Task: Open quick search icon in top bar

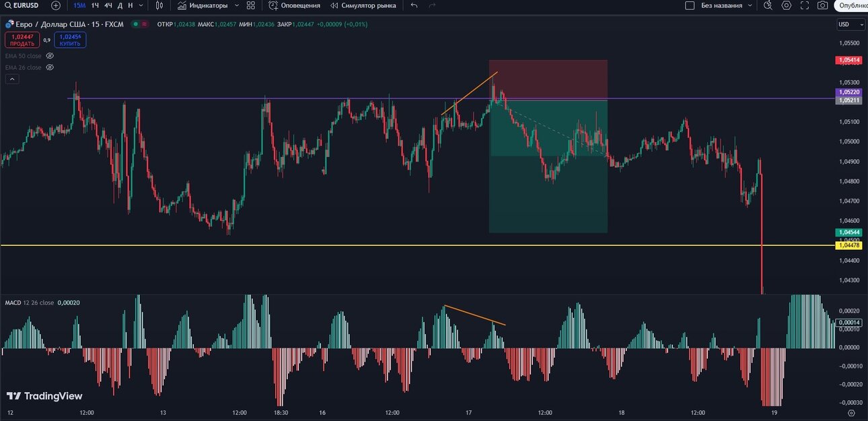Action: [768, 5]
